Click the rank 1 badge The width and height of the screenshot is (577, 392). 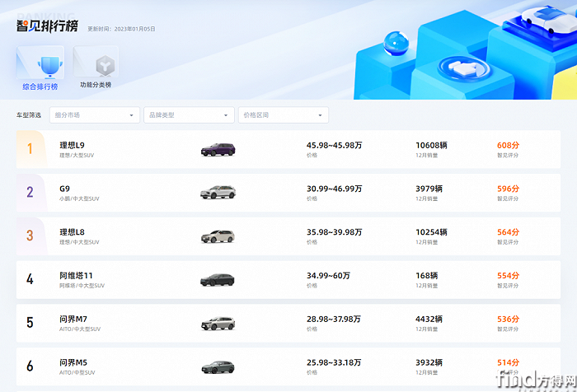point(31,149)
